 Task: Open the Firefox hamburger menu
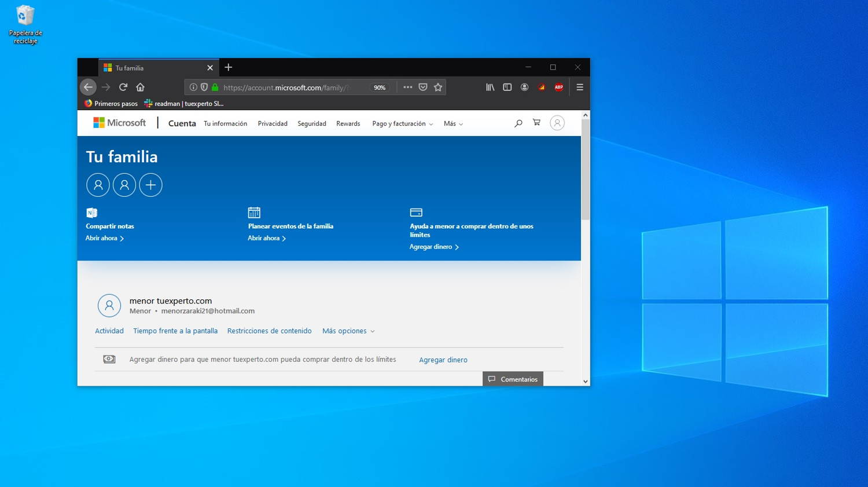click(579, 87)
